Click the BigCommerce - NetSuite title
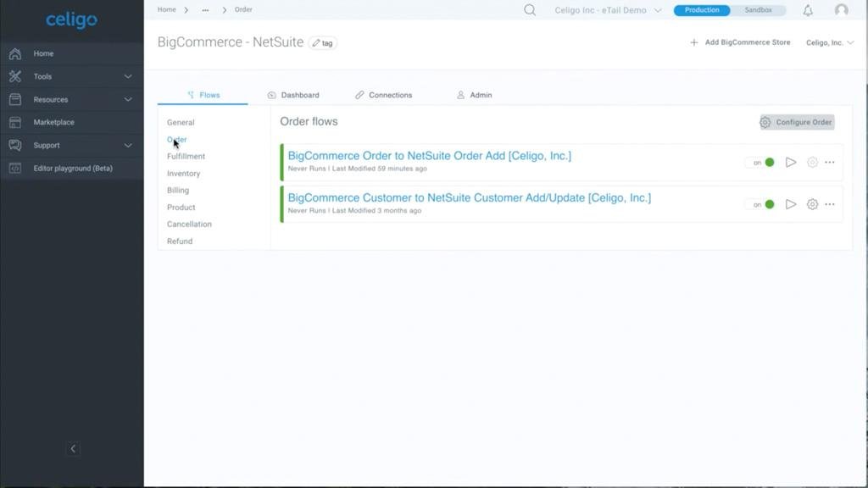The width and height of the screenshot is (868, 488). (231, 42)
